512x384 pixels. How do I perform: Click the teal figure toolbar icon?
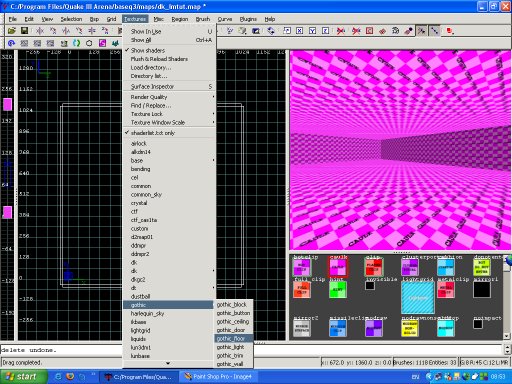click(x=115, y=43)
